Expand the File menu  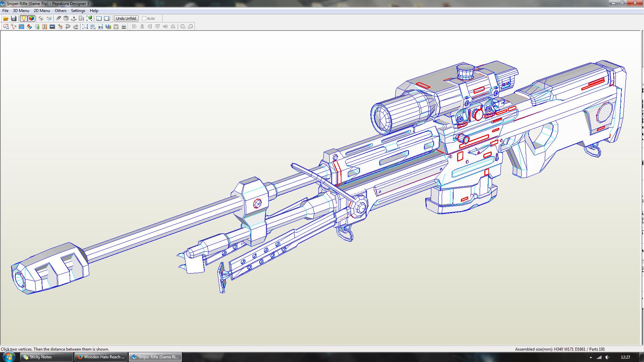pos(5,11)
